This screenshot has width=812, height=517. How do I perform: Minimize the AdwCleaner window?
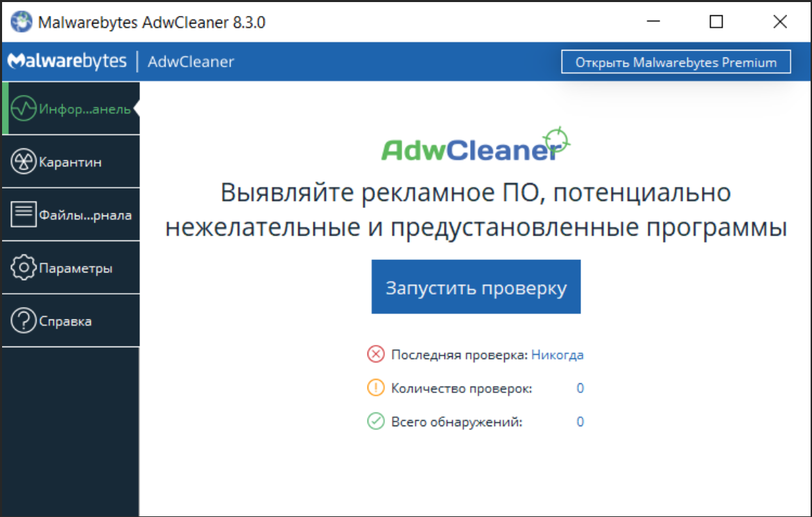coord(653,21)
